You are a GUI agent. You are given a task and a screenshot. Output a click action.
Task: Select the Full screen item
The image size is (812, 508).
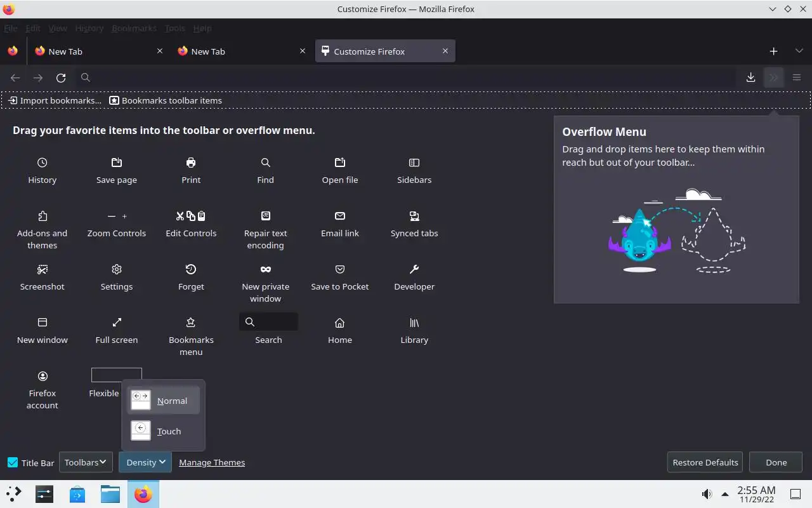[117, 331]
